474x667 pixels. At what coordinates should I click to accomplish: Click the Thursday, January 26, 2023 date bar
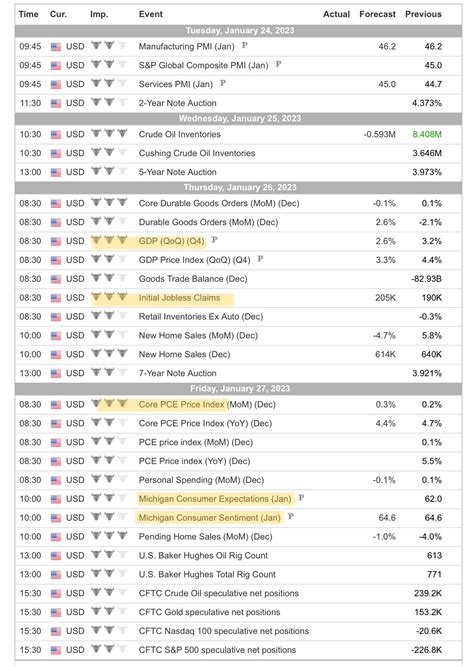click(238, 188)
